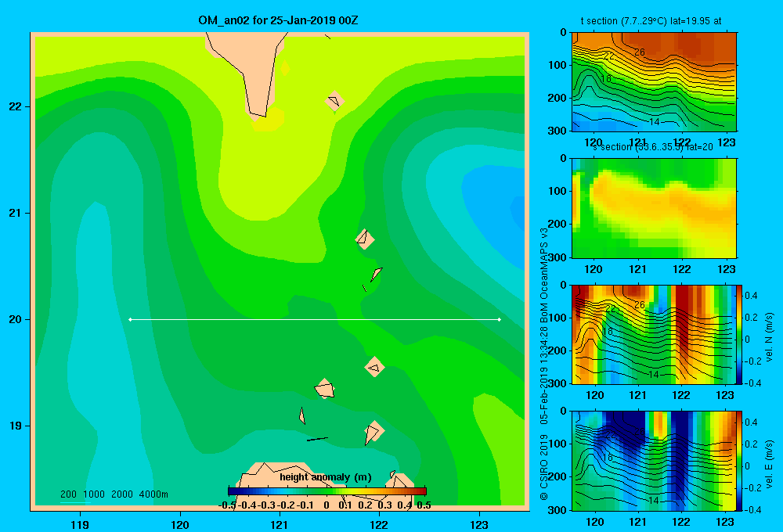Select the 'vel. E (m/s)' axis label
Image resolution: width=783 pixels, height=532 pixels.
tap(770, 464)
